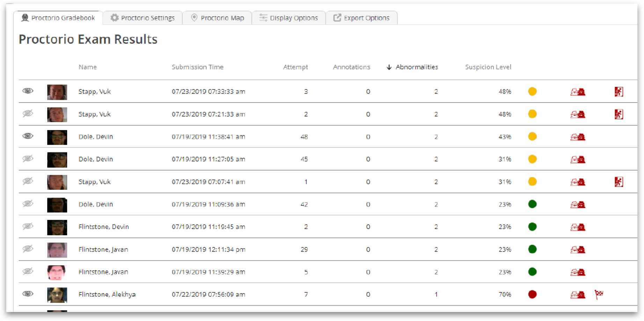This screenshot has width=644, height=321.
Task: Open Flintstone, Alekhya photo thumbnail
Action: pos(57,295)
